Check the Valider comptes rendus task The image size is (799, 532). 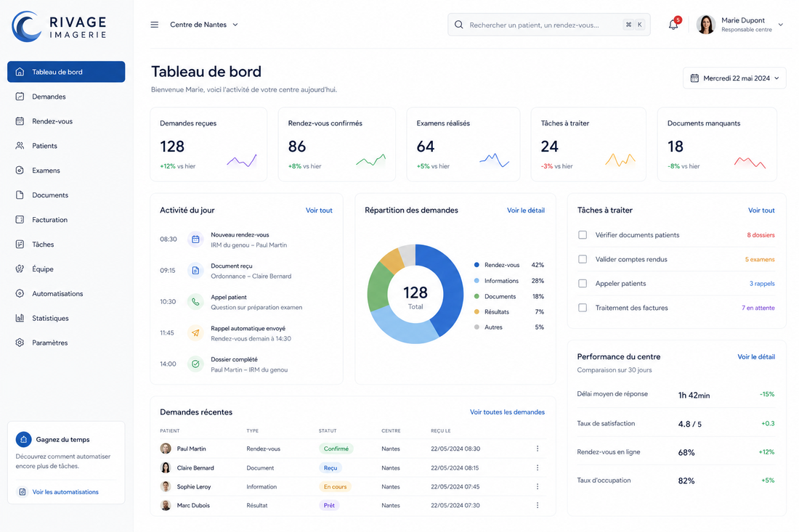click(x=583, y=259)
